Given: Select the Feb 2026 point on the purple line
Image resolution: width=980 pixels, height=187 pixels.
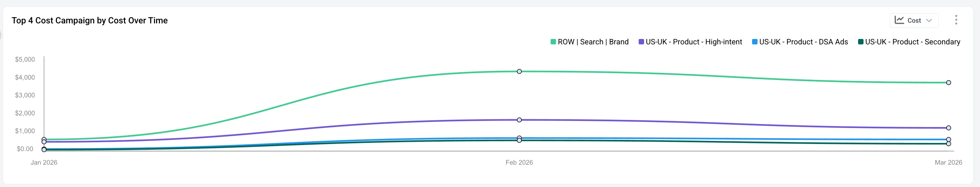Looking at the screenshot, I should 519,120.
